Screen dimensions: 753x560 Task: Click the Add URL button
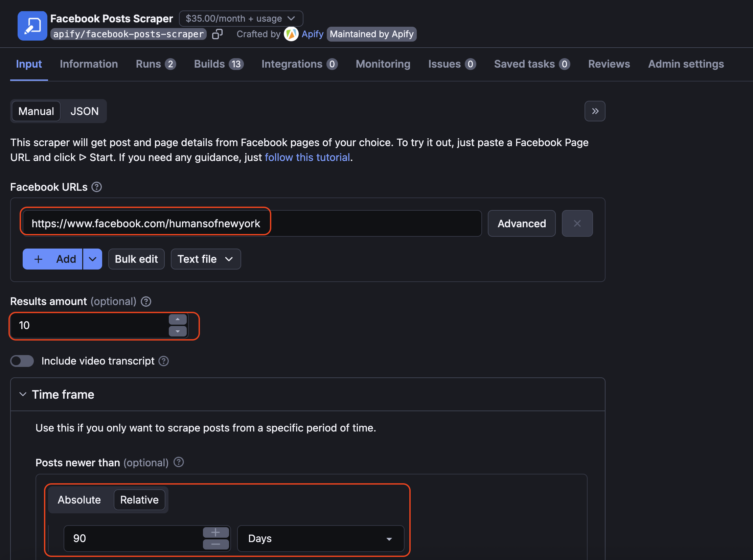pyautogui.click(x=52, y=259)
